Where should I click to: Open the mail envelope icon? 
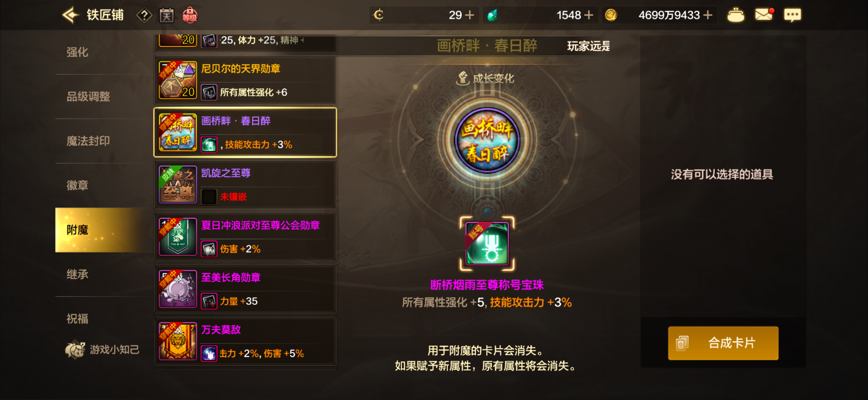764,15
